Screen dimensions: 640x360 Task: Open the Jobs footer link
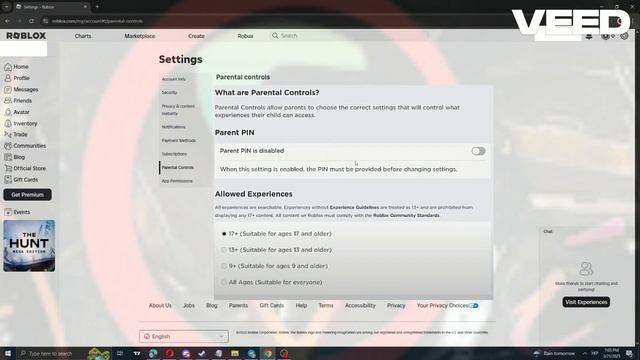[189, 305]
